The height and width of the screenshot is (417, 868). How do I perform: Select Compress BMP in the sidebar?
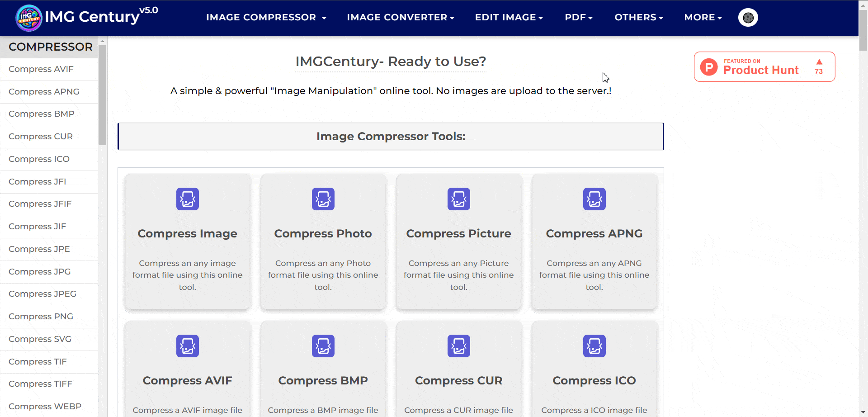click(x=49, y=114)
